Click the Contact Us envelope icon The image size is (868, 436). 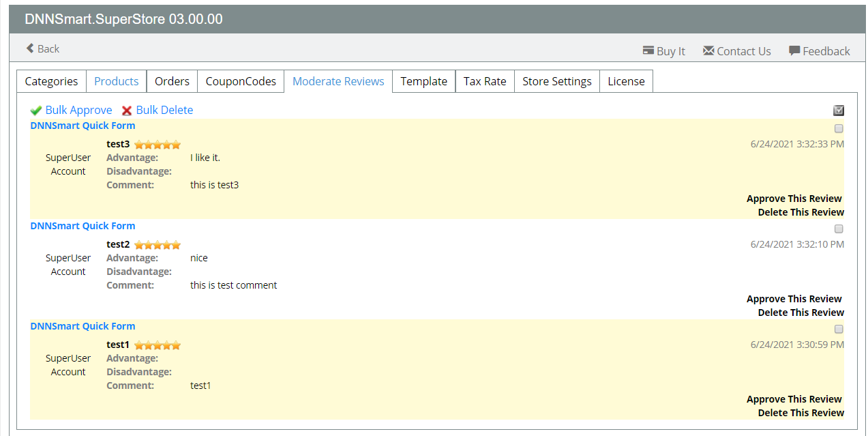pos(708,51)
